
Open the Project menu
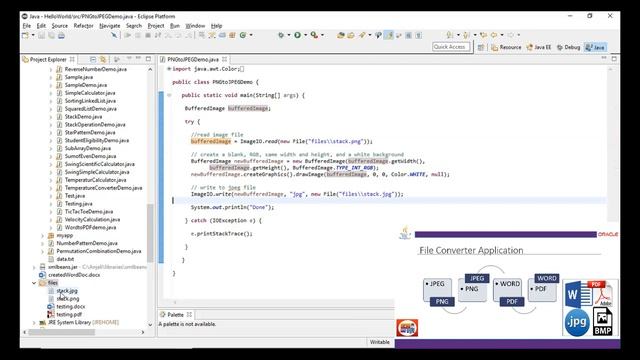[156, 26]
